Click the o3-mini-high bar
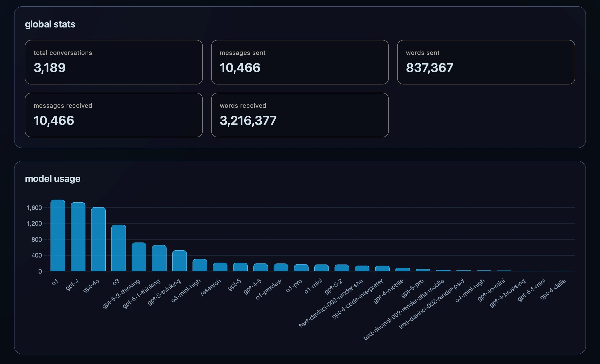Screen dimensions: 600x364 tap(200, 265)
